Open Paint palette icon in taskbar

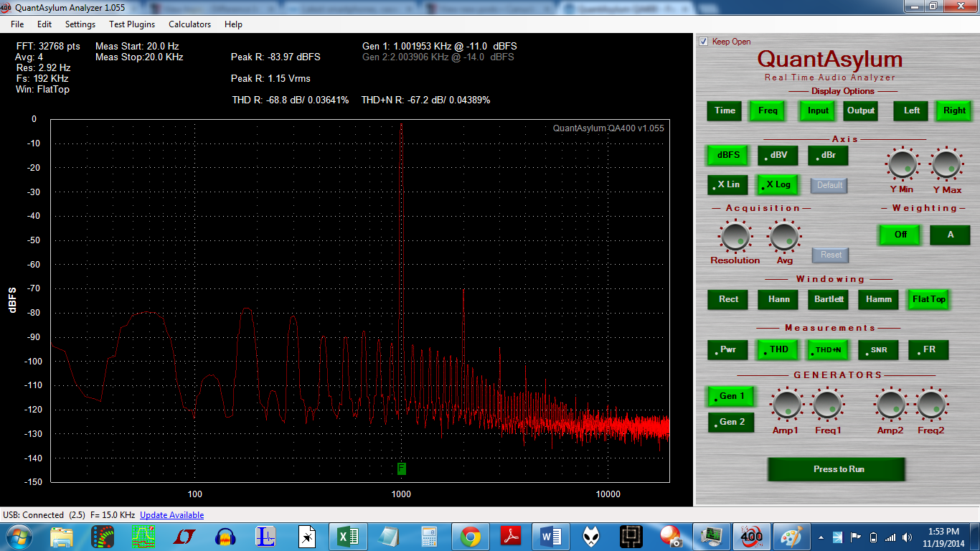(x=793, y=537)
